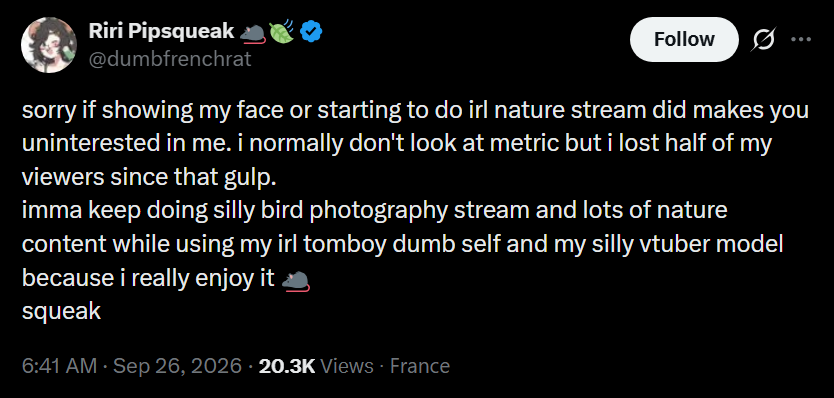View the 20.3K Views count
The height and width of the screenshot is (398, 834).
[x=315, y=366]
